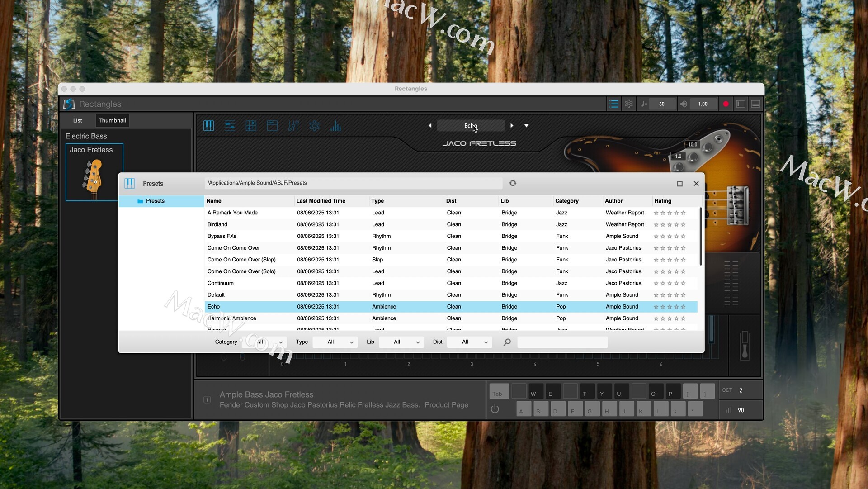
Task: Play the G key on virtual keyboard
Action: [592, 409]
